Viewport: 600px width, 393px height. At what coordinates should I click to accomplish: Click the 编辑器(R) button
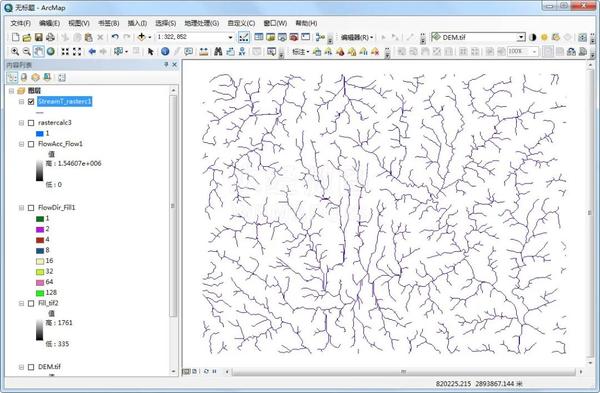coord(357,37)
